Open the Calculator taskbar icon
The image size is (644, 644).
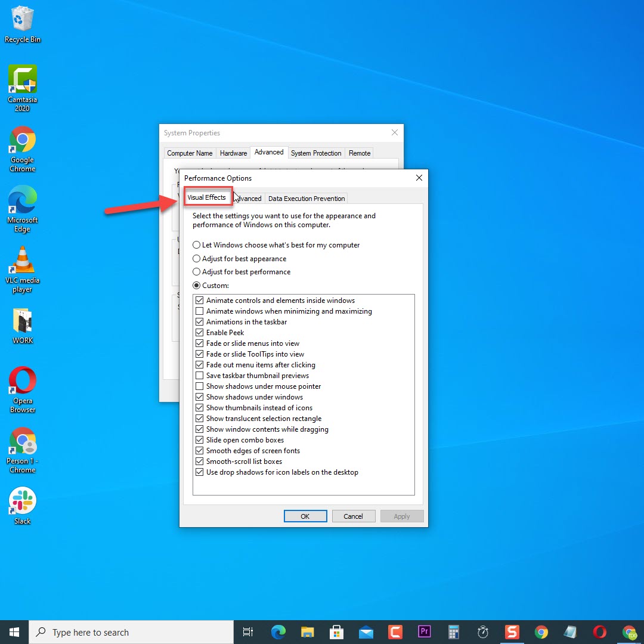pyautogui.click(x=454, y=632)
